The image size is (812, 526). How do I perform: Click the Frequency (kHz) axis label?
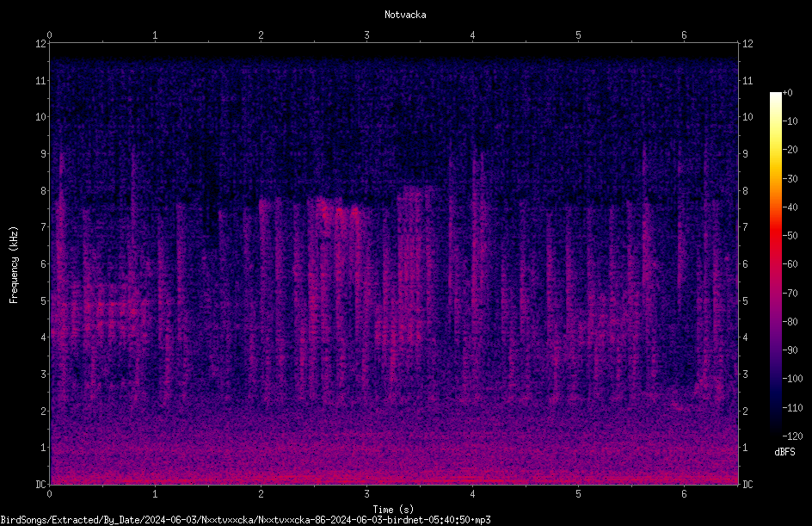pyautogui.click(x=14, y=265)
